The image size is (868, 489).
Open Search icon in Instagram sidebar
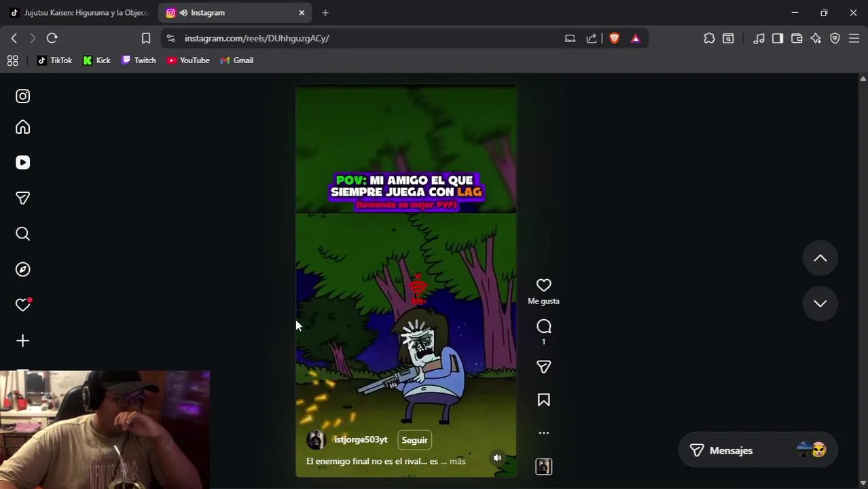(23, 234)
